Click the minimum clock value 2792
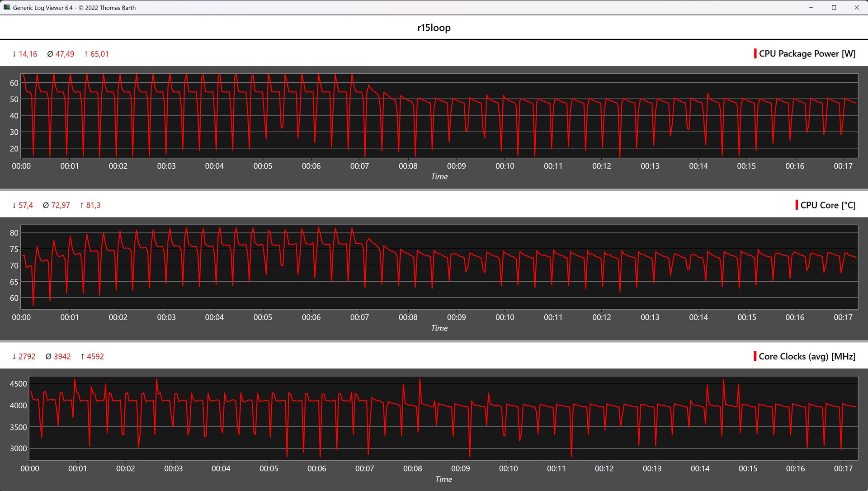 27,356
